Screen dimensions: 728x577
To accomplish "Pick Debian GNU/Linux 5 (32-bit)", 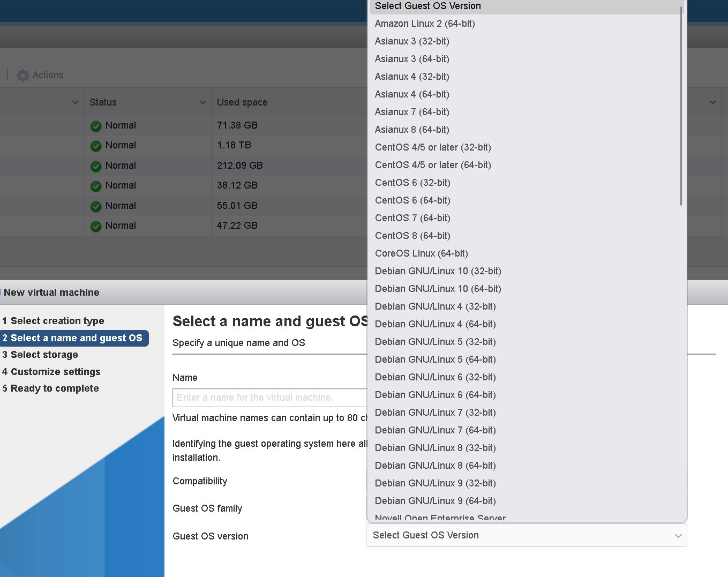I will coord(436,342).
